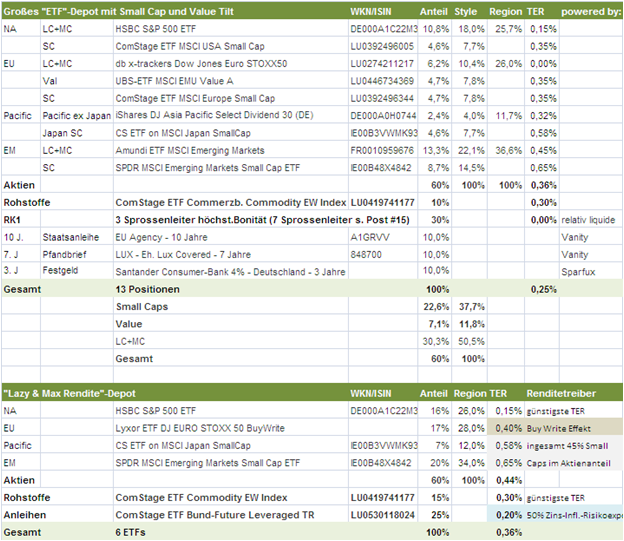Click the Anteil value "10,8%"
The image size is (624, 541).
435,29
